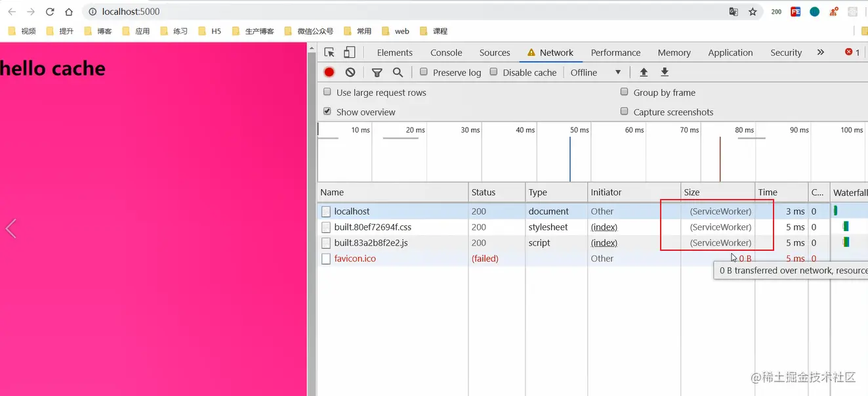
Task: Bookmark page with the star icon
Action: (753, 12)
